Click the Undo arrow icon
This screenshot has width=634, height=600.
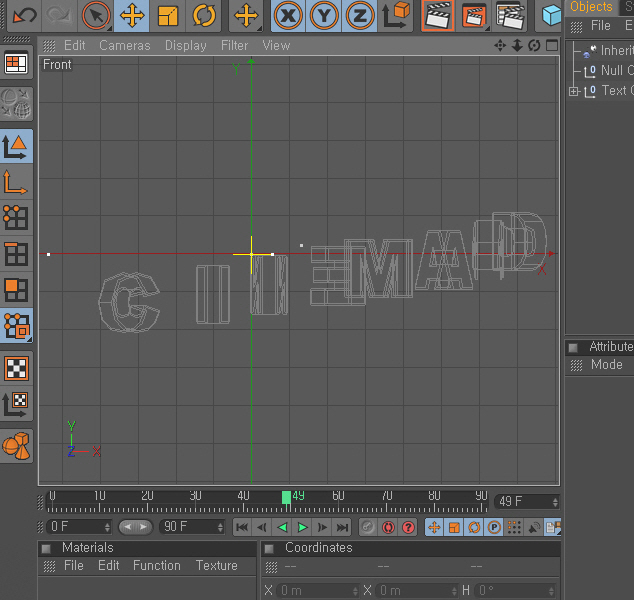click(x=25, y=15)
